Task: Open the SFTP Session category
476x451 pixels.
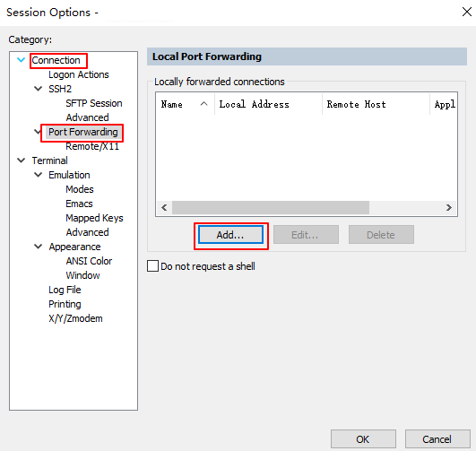Action: click(x=94, y=103)
